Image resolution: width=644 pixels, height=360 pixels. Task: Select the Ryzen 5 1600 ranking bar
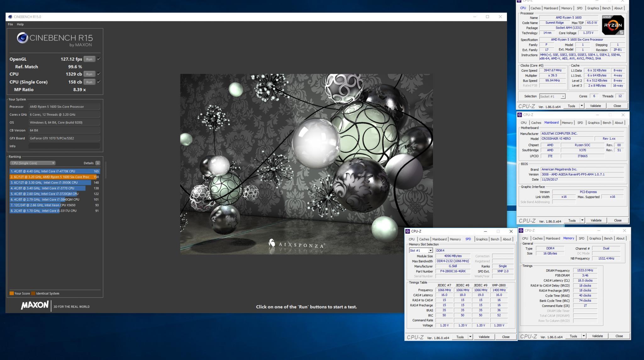pyautogui.click(x=54, y=177)
